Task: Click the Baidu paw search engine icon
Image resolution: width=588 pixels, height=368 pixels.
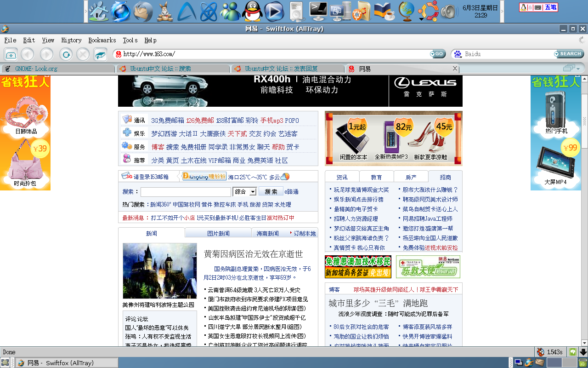Action: click(458, 54)
